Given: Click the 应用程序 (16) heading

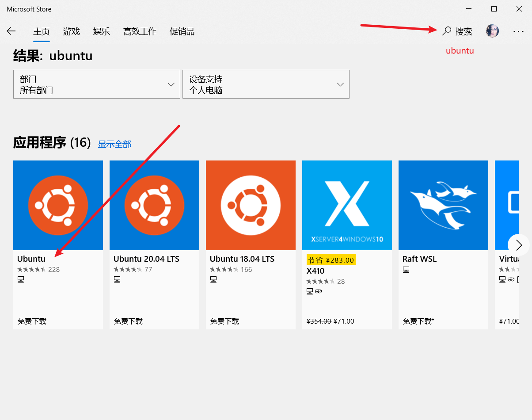Looking at the screenshot, I should [x=52, y=143].
